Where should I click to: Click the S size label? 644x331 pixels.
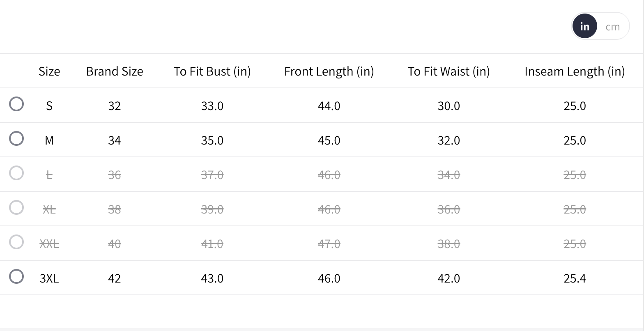click(x=49, y=106)
